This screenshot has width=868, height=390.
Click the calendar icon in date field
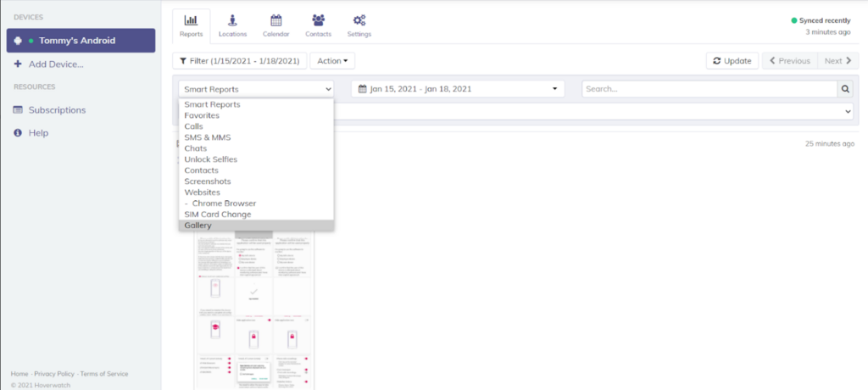(363, 89)
